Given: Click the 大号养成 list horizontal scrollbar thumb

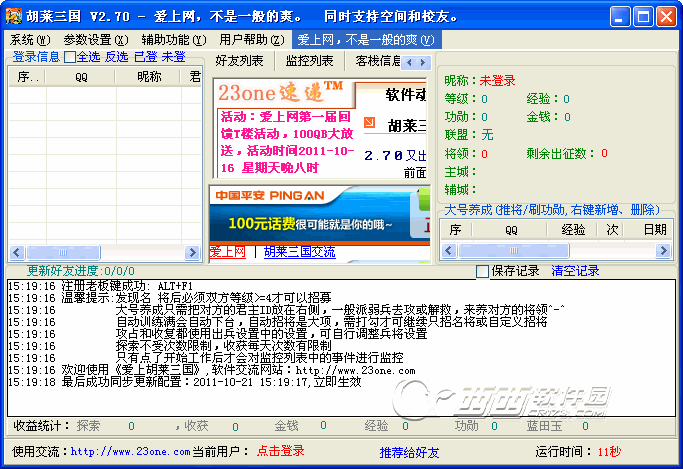Looking at the screenshot, I should coord(514,250).
